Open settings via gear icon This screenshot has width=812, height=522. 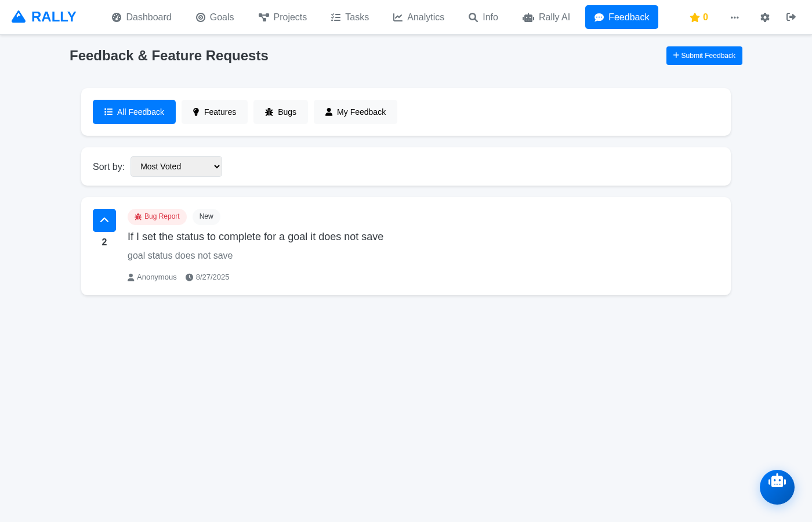click(x=764, y=17)
